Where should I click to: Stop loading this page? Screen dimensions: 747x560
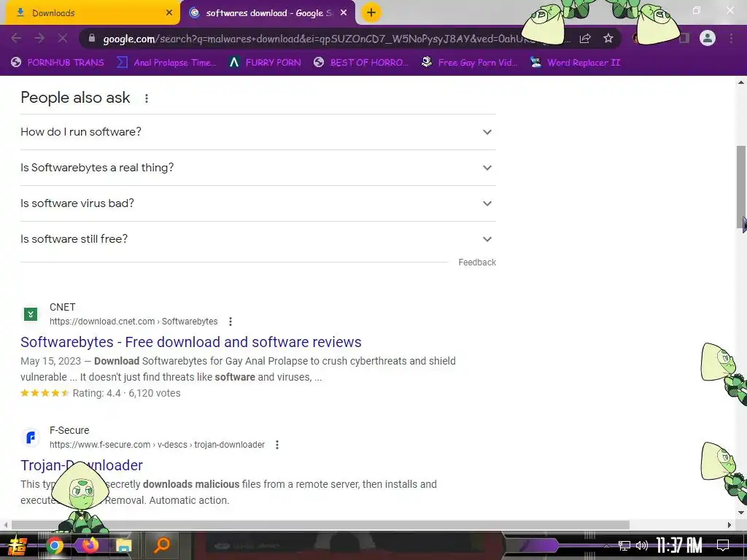[x=63, y=38]
